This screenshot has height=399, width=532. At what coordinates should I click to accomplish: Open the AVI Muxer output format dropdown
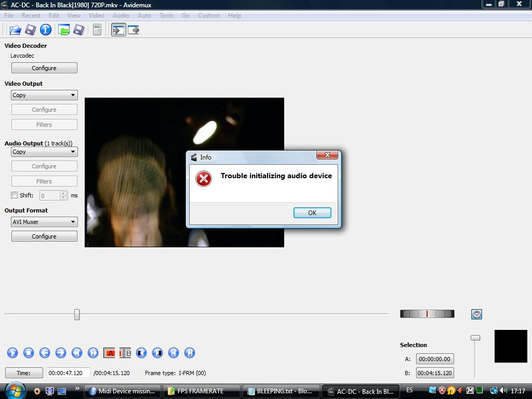(44, 222)
